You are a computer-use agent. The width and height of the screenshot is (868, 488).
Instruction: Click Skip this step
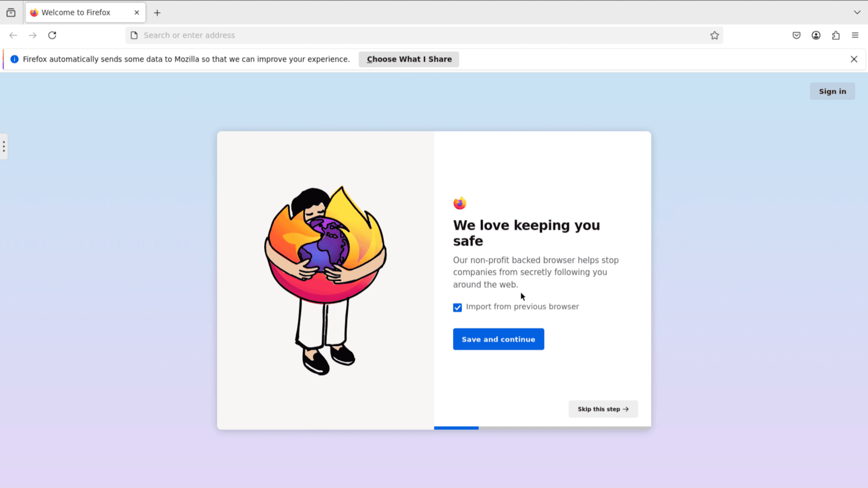coord(603,409)
